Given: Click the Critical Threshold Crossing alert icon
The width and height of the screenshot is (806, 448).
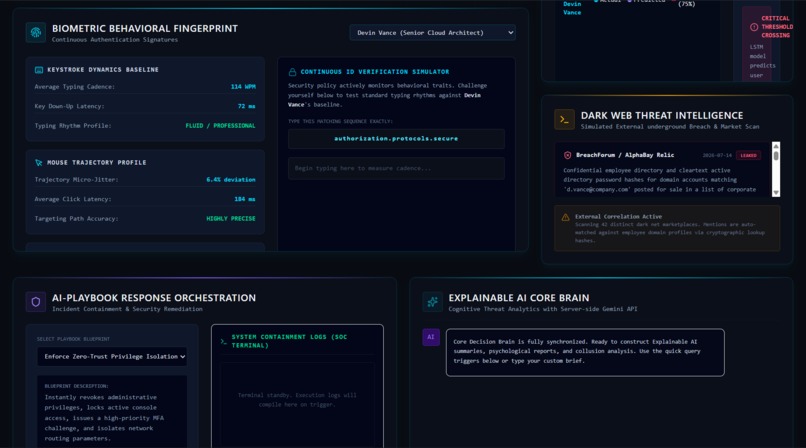Looking at the screenshot, I should coord(754,27).
